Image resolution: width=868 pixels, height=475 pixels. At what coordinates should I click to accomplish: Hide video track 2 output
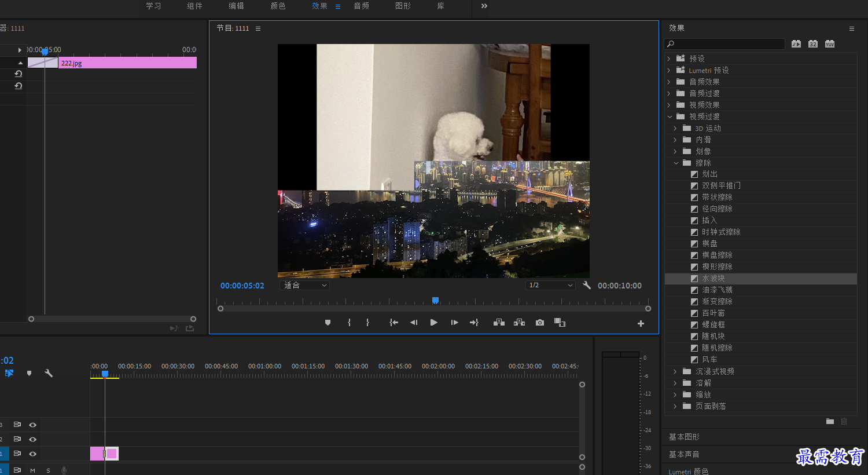point(32,439)
